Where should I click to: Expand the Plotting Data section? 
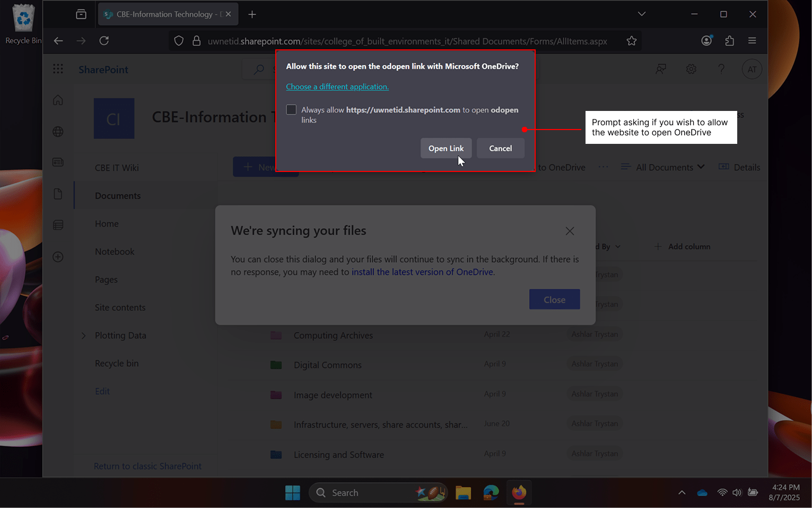pyautogui.click(x=83, y=335)
